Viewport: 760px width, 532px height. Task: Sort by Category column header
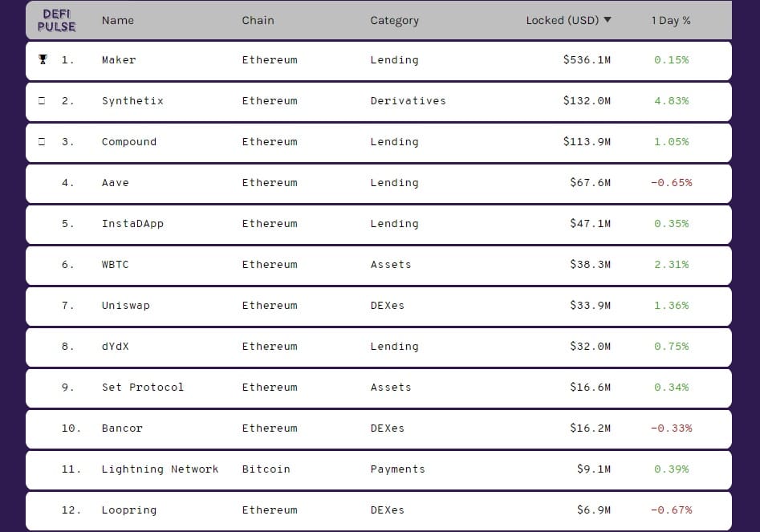[x=395, y=20]
